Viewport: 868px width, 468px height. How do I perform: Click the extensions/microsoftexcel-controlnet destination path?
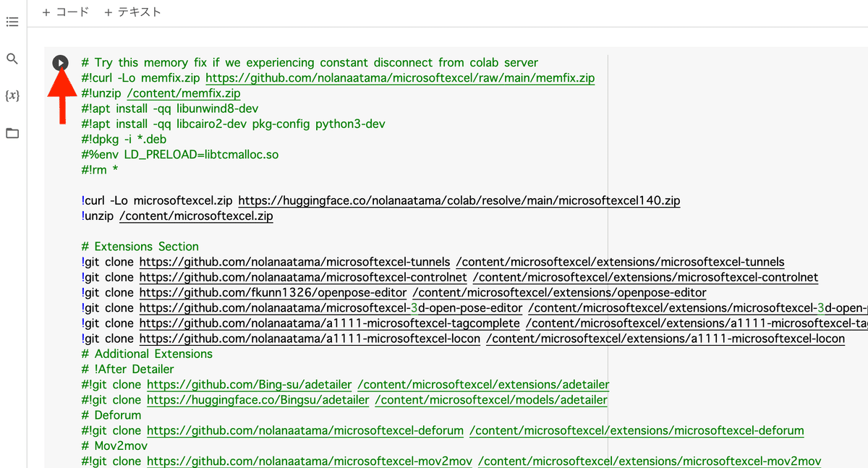(x=645, y=277)
